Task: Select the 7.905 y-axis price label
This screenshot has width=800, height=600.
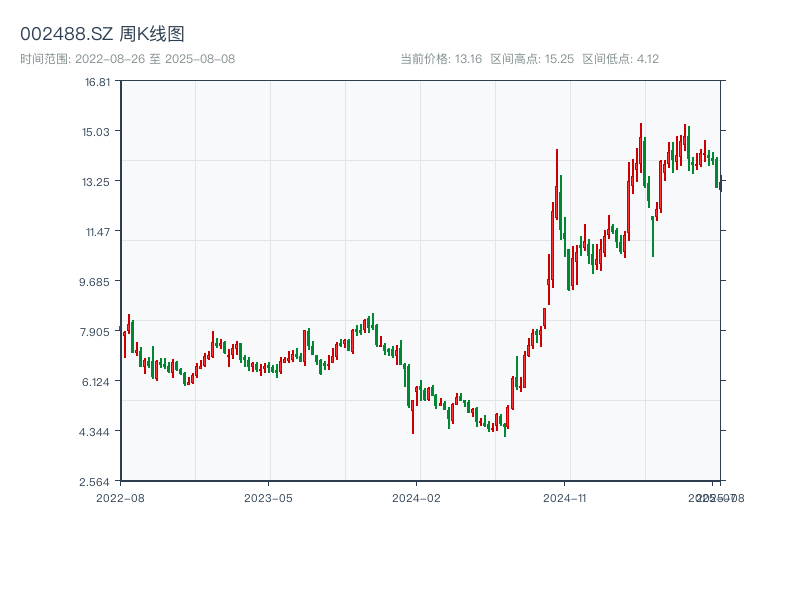Action: pos(98,332)
